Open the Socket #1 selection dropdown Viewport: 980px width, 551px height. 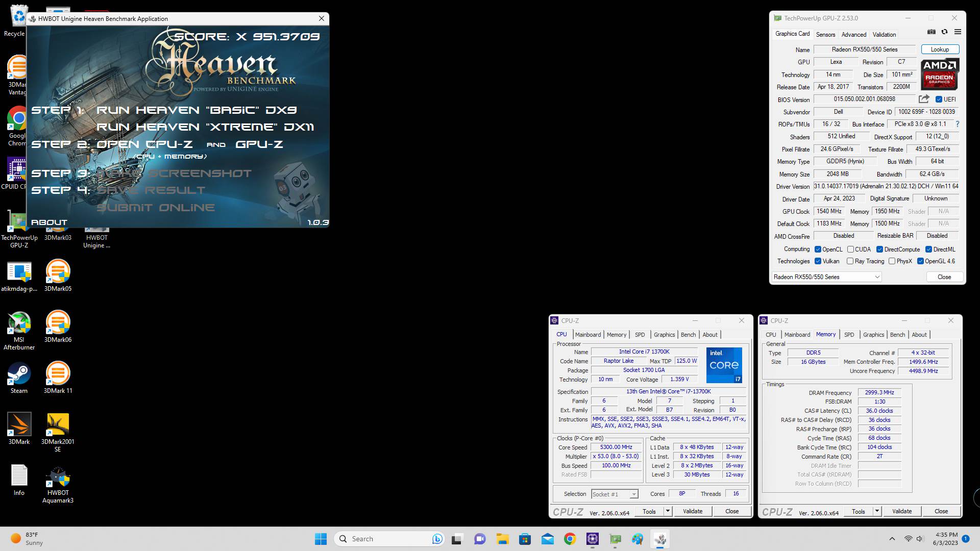click(615, 494)
